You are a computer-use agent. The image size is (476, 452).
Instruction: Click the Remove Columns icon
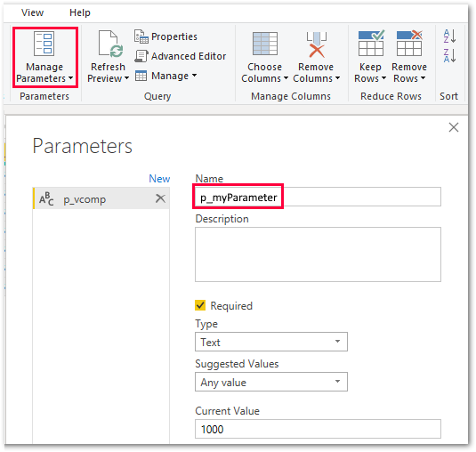[x=317, y=44]
